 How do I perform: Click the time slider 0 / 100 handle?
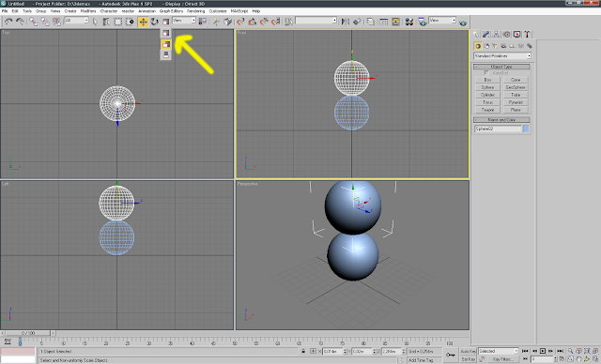coord(28,333)
